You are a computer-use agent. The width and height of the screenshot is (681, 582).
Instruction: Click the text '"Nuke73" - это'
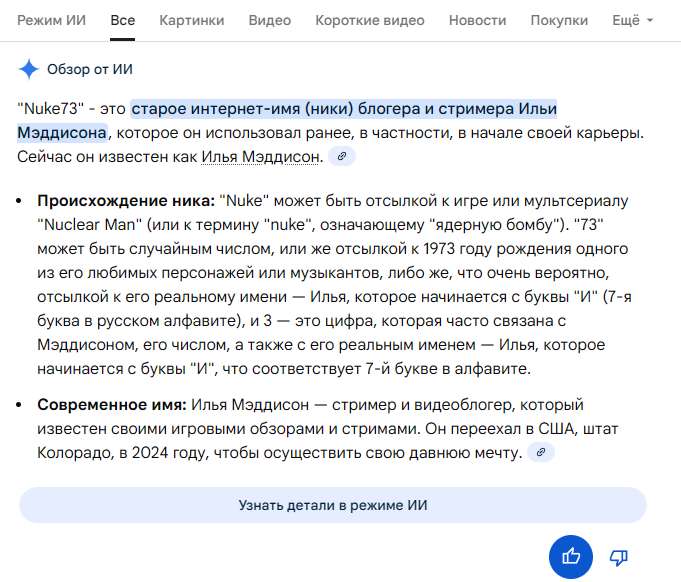[x=71, y=109]
